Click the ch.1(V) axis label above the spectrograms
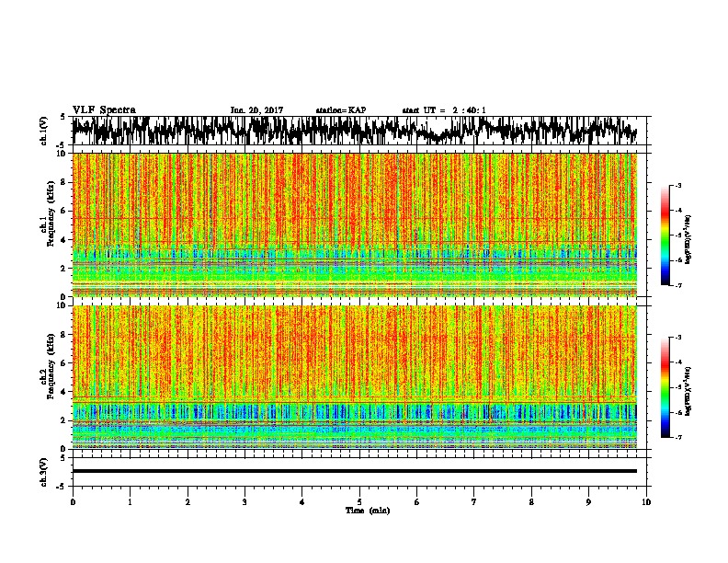Screen dimensions: 728x563 coord(44,131)
